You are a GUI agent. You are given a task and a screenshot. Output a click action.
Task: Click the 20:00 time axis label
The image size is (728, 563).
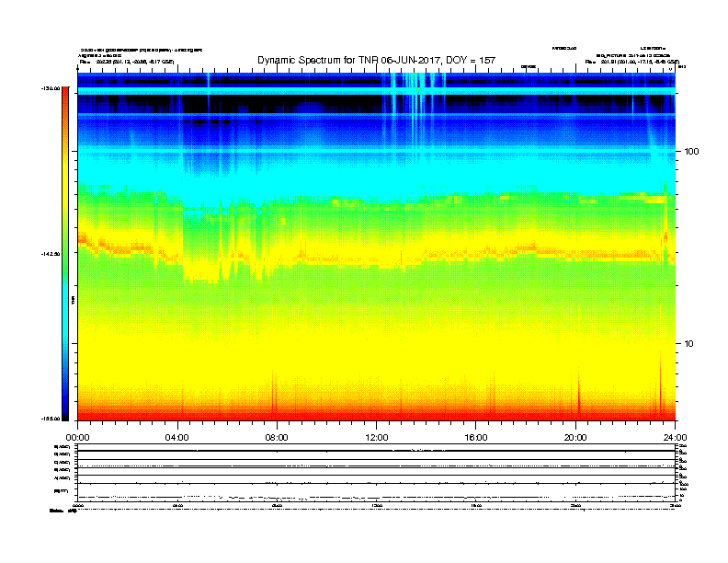pyautogui.click(x=575, y=438)
